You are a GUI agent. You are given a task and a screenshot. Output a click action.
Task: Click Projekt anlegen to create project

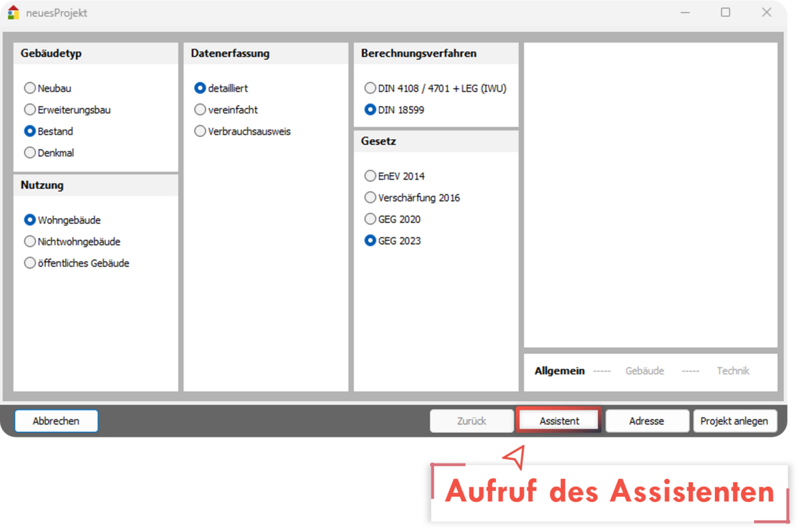[x=734, y=421]
